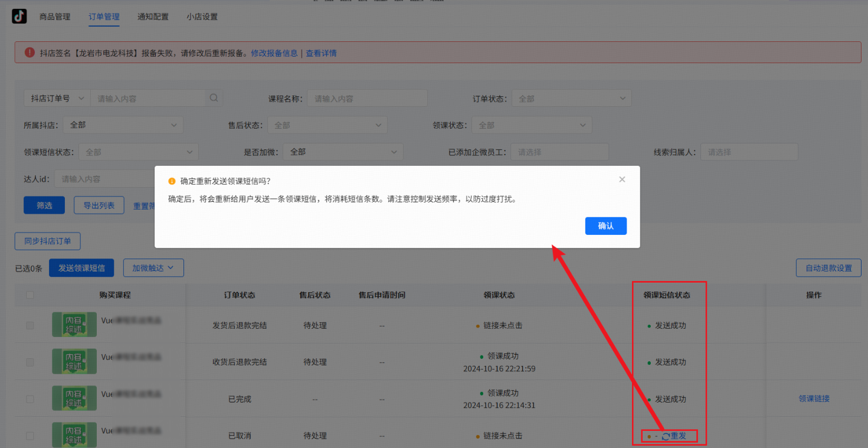
Task: Click the resend refresh icon beside 重发
Action: click(666, 436)
